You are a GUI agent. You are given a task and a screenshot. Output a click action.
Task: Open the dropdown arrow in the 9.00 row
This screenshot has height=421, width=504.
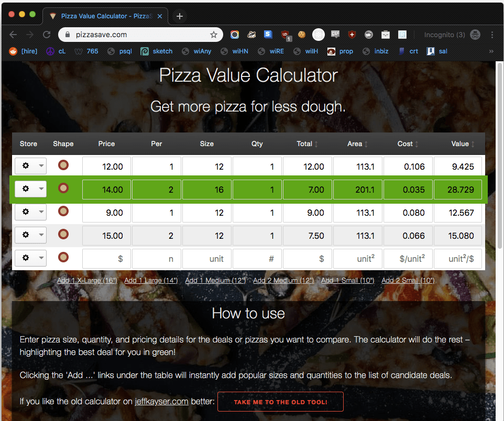41,212
